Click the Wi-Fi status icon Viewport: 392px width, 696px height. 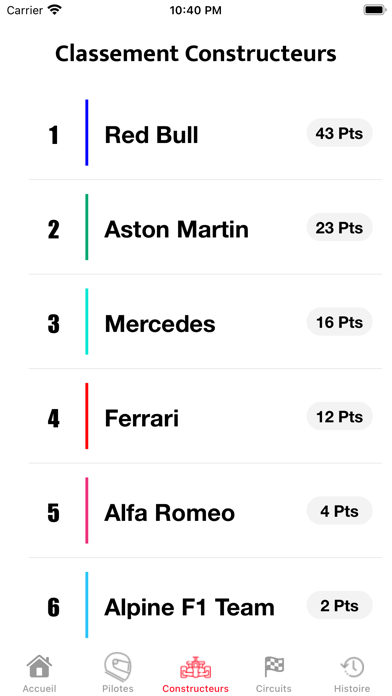(x=55, y=10)
